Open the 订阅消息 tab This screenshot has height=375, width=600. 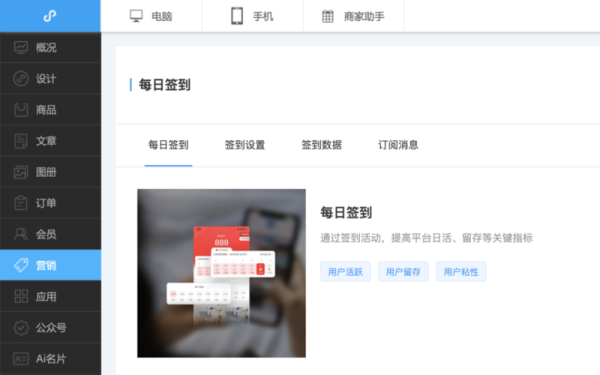click(398, 145)
